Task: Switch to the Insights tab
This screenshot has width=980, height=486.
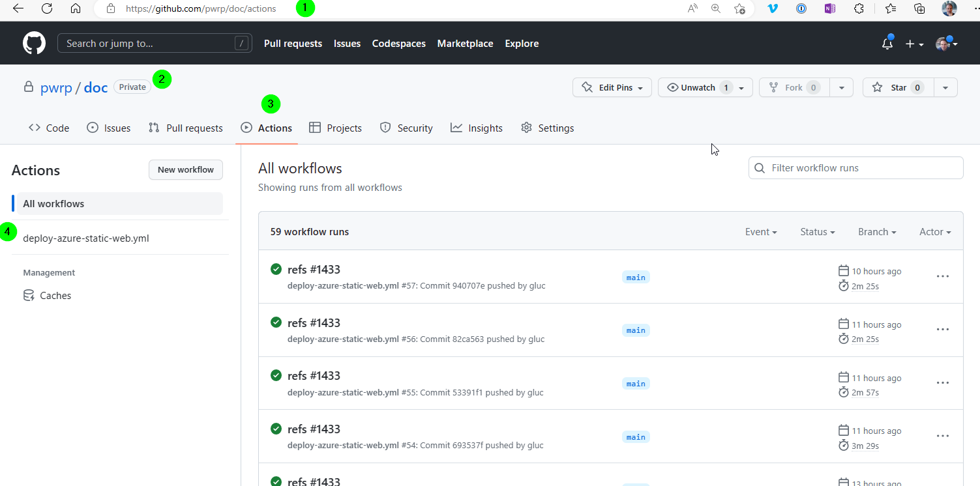Action: tap(477, 128)
